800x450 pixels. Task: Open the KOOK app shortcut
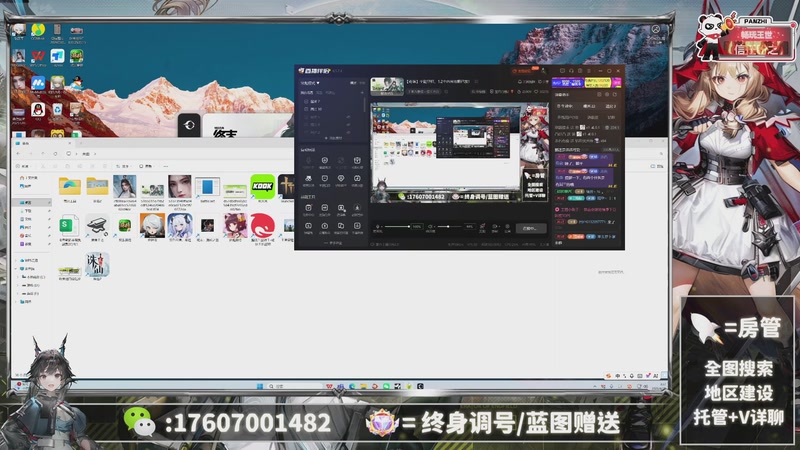(x=262, y=186)
